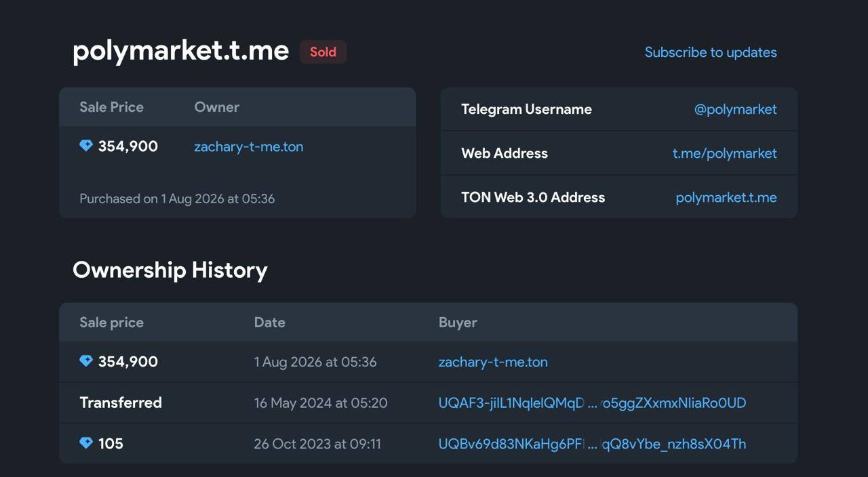Open wallet address starting with UQBv69d83NKaHg6

592,444
